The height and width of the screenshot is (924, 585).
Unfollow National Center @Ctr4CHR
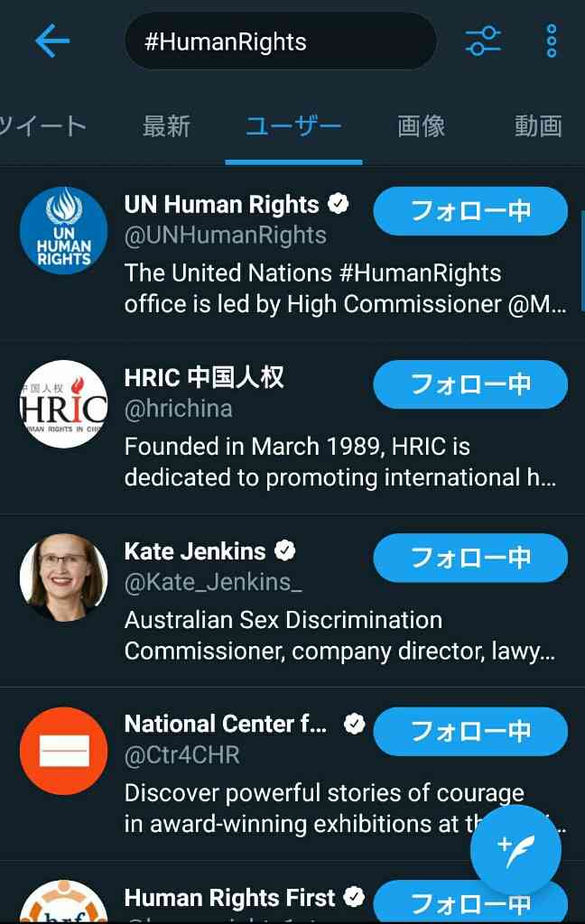pyautogui.click(x=470, y=731)
